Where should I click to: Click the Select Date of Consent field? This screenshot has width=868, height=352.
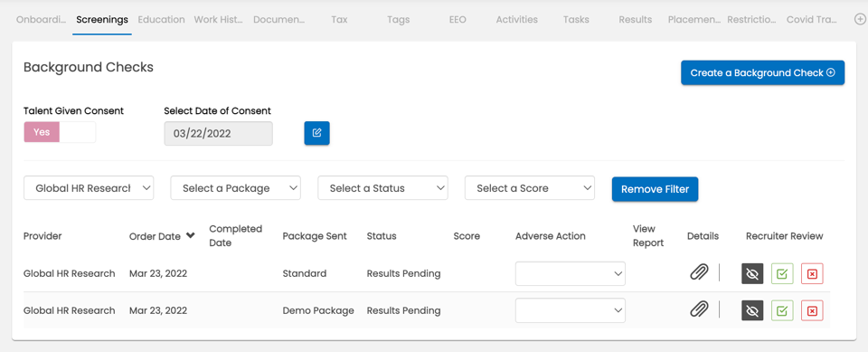tap(219, 134)
